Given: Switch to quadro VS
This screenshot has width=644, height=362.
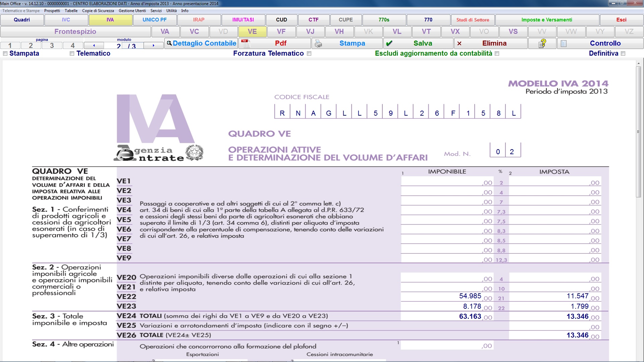Looking at the screenshot, I should [x=513, y=32].
